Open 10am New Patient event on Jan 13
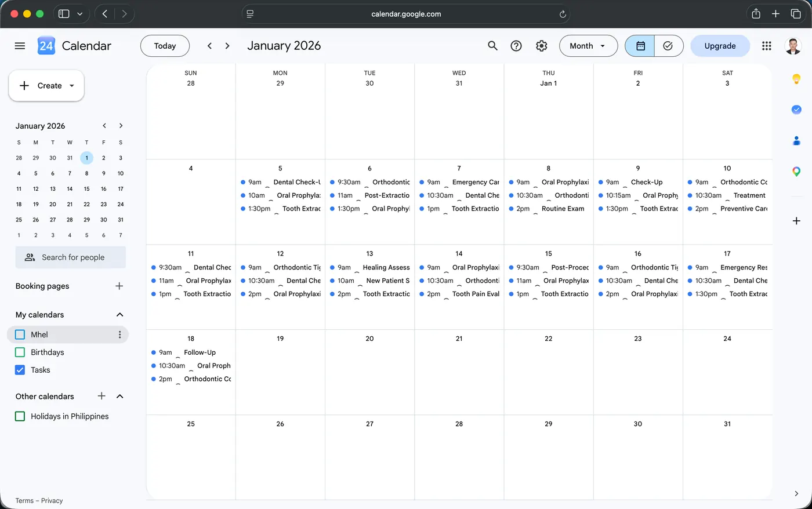The width and height of the screenshot is (812, 509). [x=369, y=281]
